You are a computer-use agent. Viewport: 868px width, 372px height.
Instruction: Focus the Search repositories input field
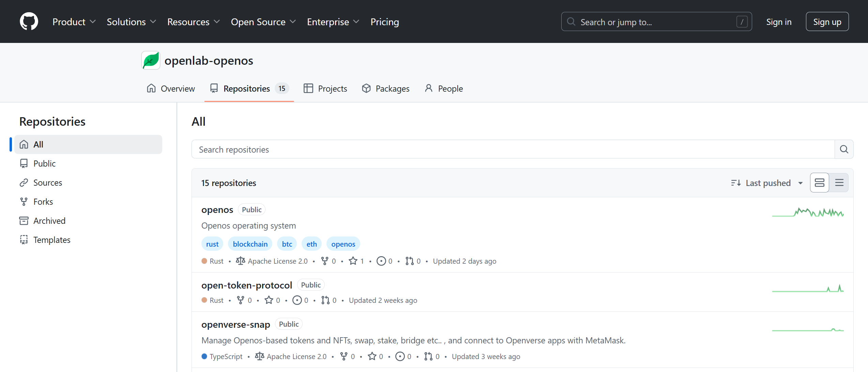[511, 149]
